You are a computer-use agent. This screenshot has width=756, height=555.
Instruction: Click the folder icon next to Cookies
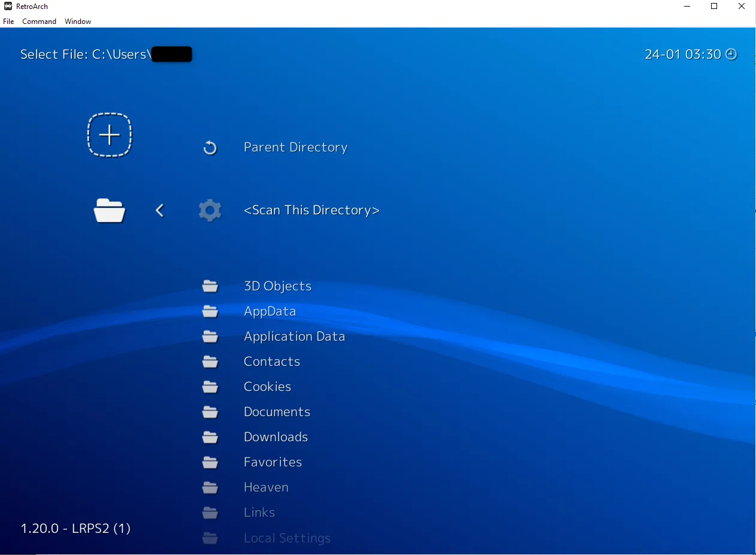(x=210, y=387)
